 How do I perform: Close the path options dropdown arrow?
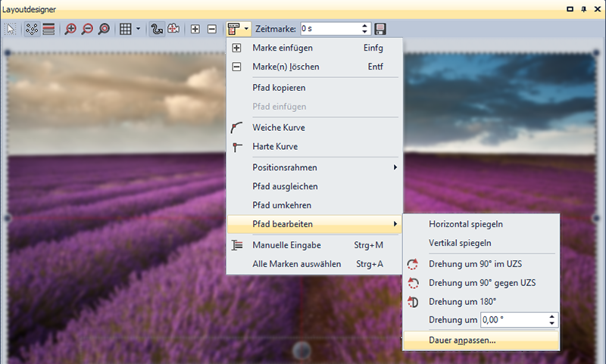click(247, 29)
